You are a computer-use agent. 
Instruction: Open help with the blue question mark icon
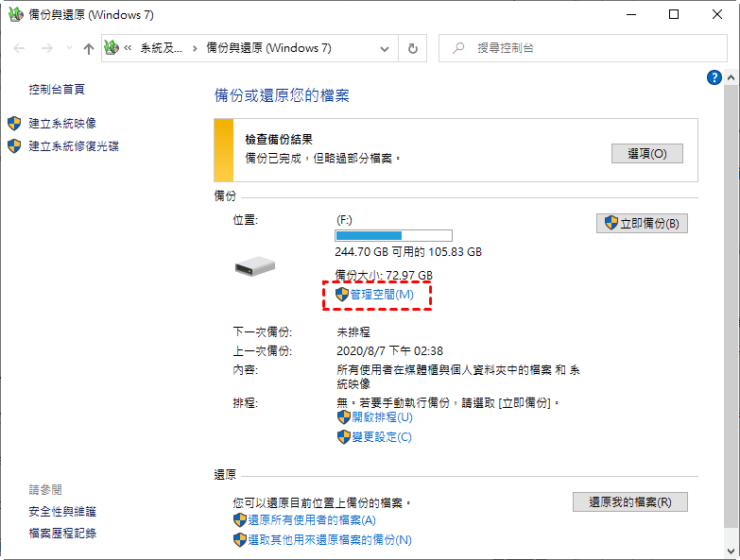pyautogui.click(x=714, y=77)
